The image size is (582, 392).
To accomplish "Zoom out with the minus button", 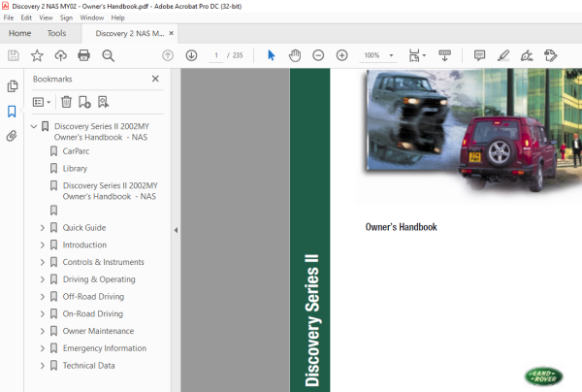I will [x=318, y=55].
